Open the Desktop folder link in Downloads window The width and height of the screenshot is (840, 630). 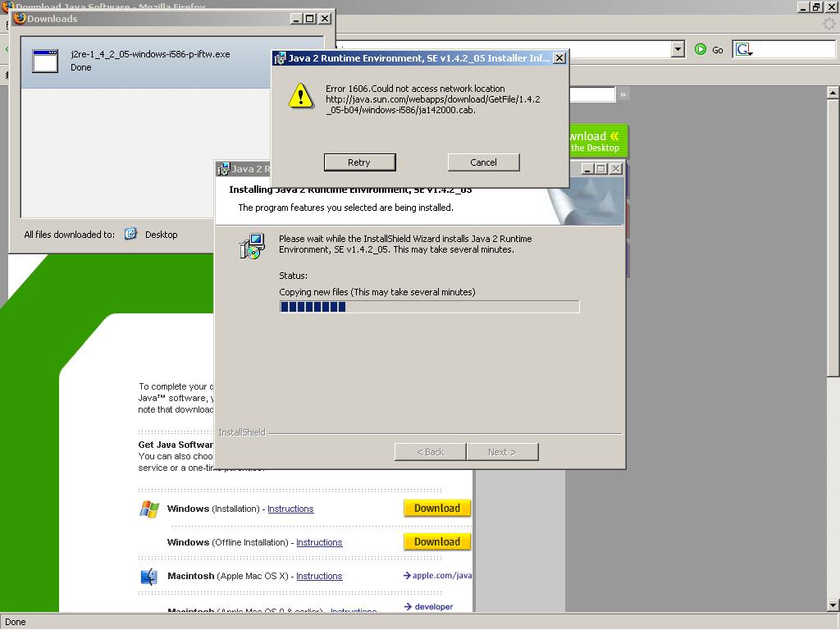click(x=161, y=235)
